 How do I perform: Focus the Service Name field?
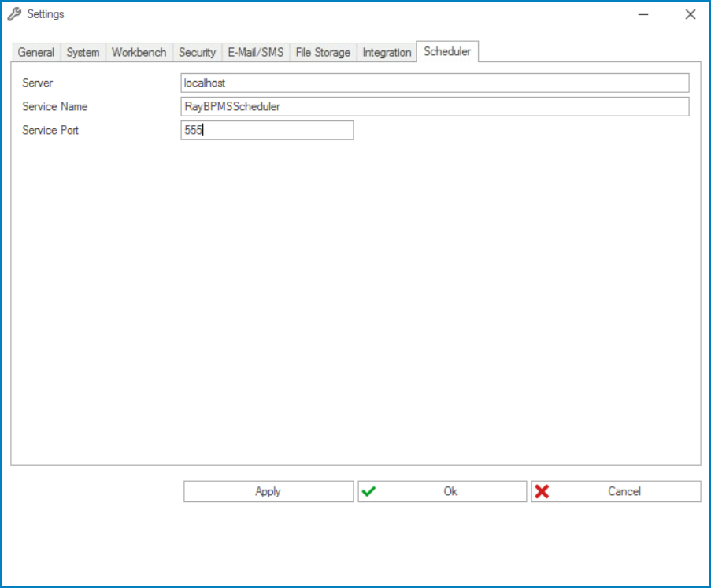pos(435,106)
